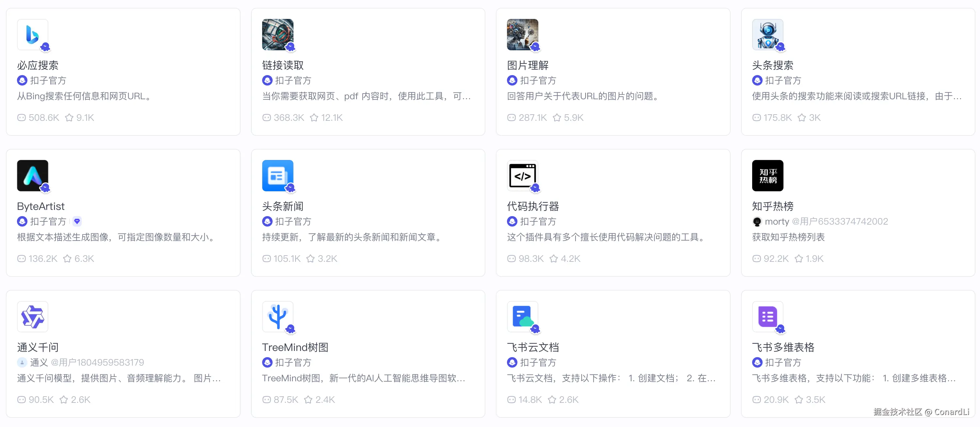The image size is (980, 427).
Task: Open the ByteArtist plugin icon
Action: (33, 175)
